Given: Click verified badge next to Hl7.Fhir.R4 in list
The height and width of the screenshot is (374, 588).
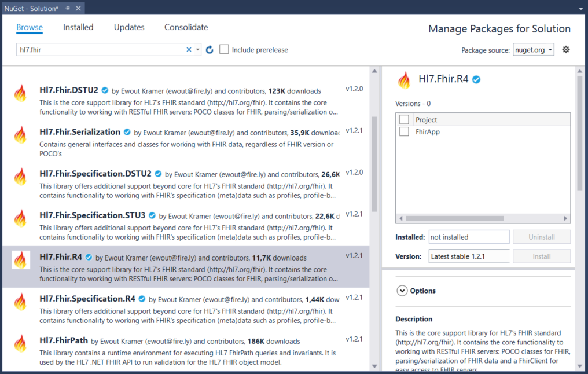Looking at the screenshot, I should click(x=89, y=257).
